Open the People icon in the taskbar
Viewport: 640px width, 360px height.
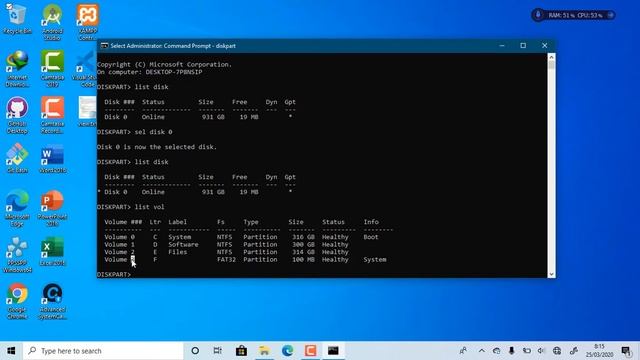(x=463, y=351)
